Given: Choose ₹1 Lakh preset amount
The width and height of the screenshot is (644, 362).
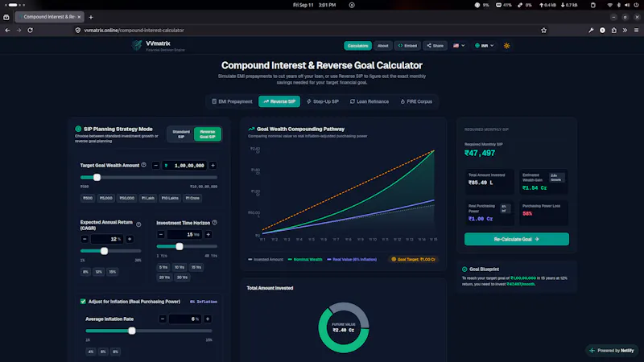Looking at the screenshot, I should click(148, 198).
